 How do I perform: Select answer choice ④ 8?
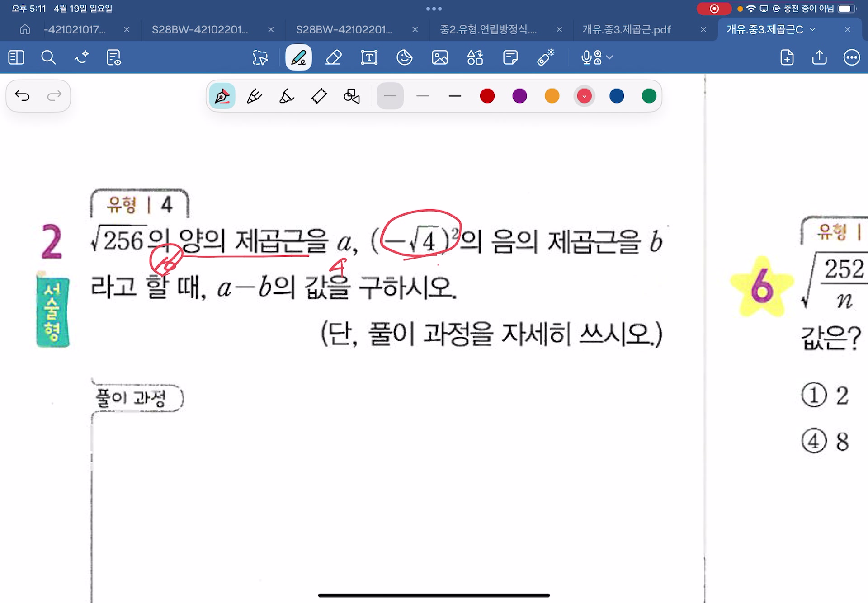click(x=825, y=441)
